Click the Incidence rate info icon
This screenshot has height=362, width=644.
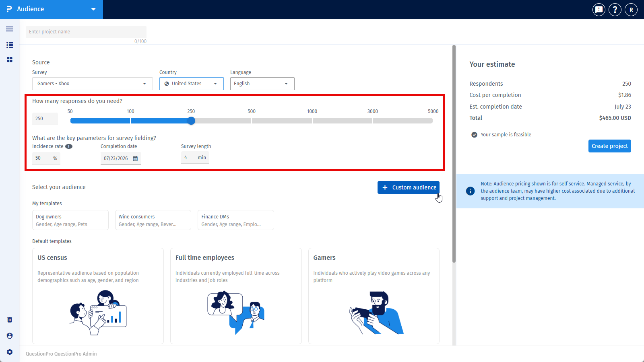69,146
